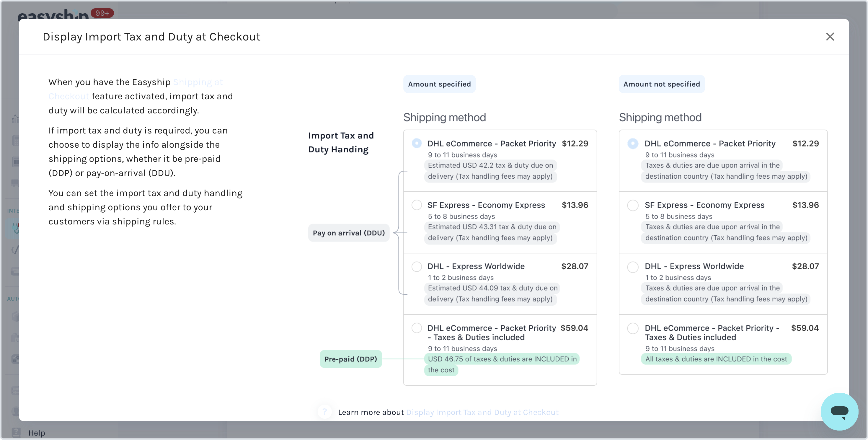Click 'Estimated USD 43.31 tax & duty' note
Image resolution: width=868 pixels, height=440 pixels.
492,232
